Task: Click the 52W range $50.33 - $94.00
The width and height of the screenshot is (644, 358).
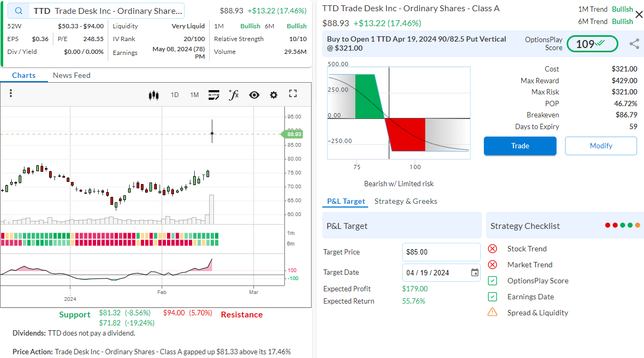Action: click(81, 26)
